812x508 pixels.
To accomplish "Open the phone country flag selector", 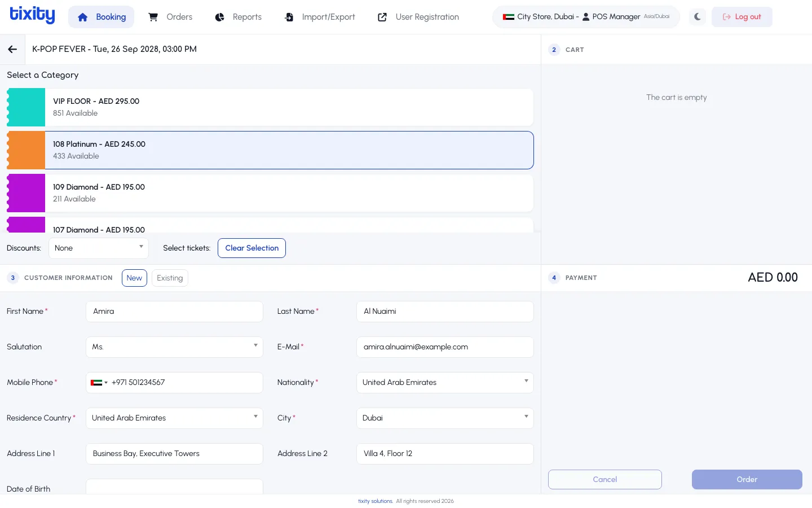I will [99, 383].
